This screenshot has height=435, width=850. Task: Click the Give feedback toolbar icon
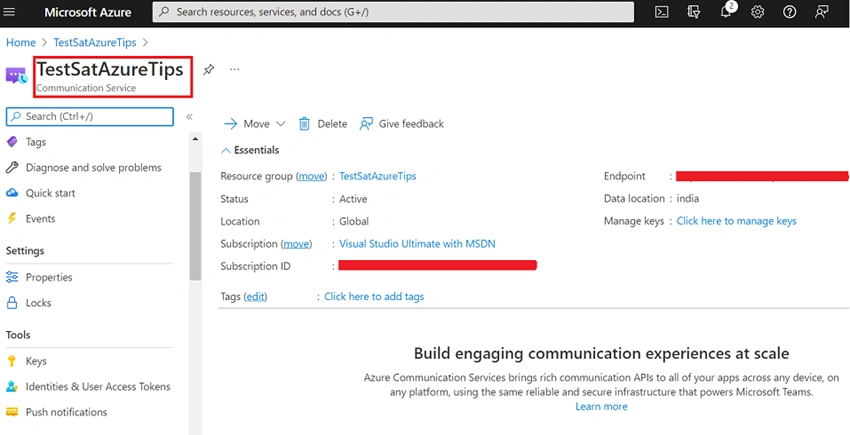click(366, 124)
